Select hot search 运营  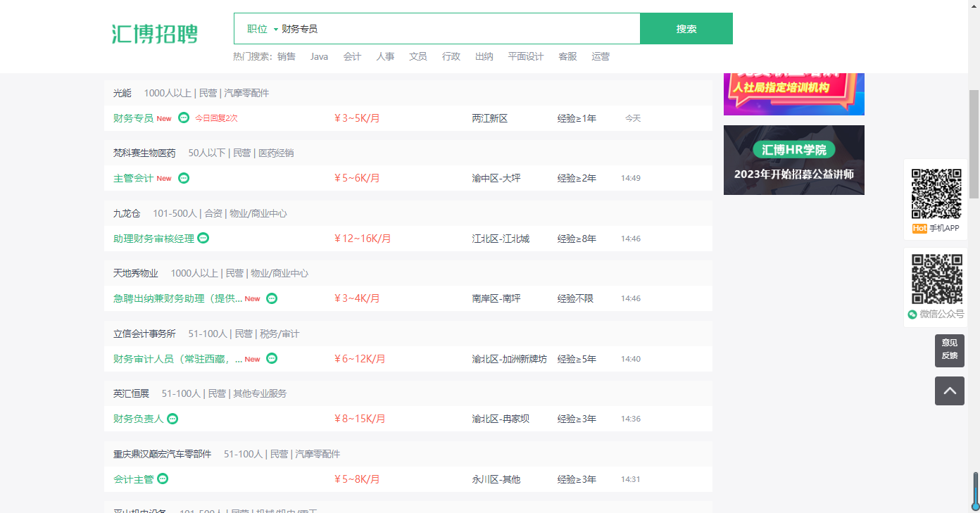click(601, 56)
